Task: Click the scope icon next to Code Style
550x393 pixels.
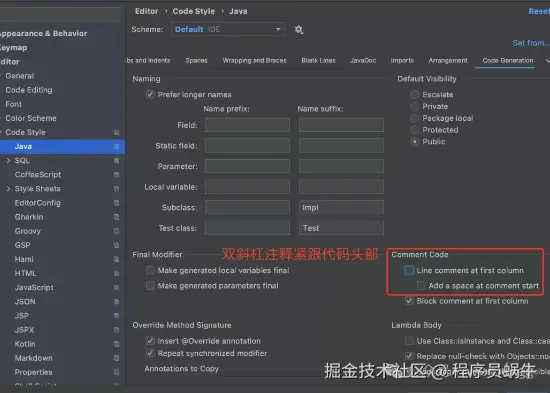Action: tap(116, 132)
